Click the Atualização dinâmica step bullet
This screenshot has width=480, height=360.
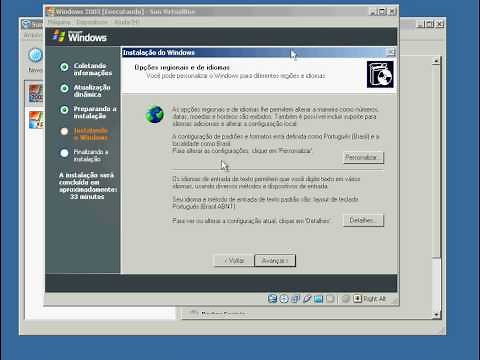point(64,88)
